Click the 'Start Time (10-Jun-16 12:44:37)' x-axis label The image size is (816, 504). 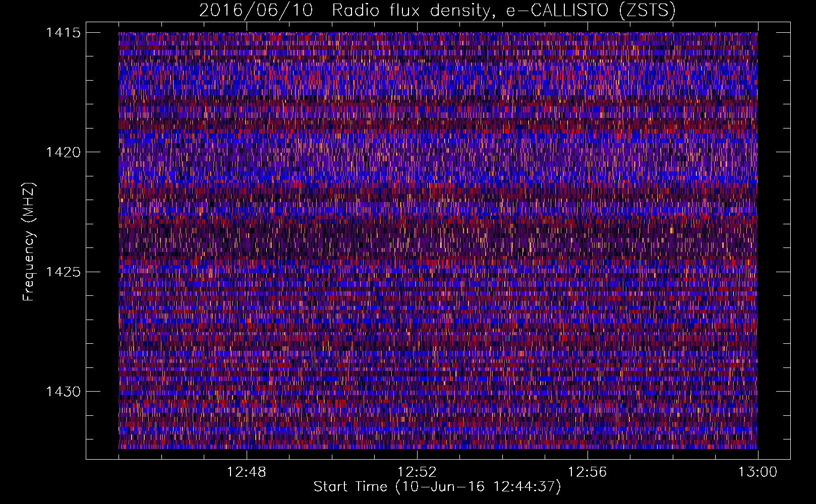point(437,487)
